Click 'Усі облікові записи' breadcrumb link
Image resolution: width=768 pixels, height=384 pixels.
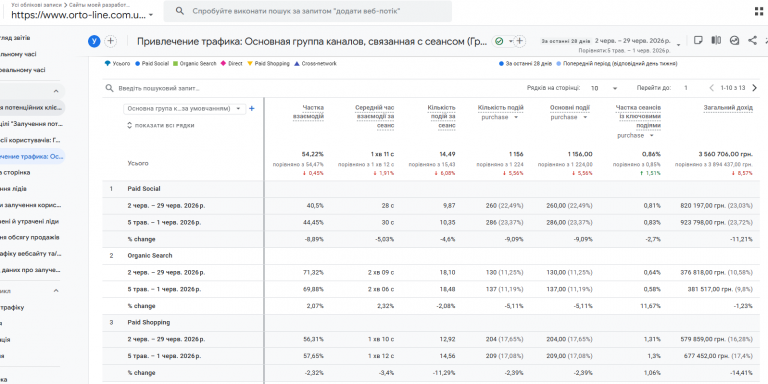(x=36, y=4)
